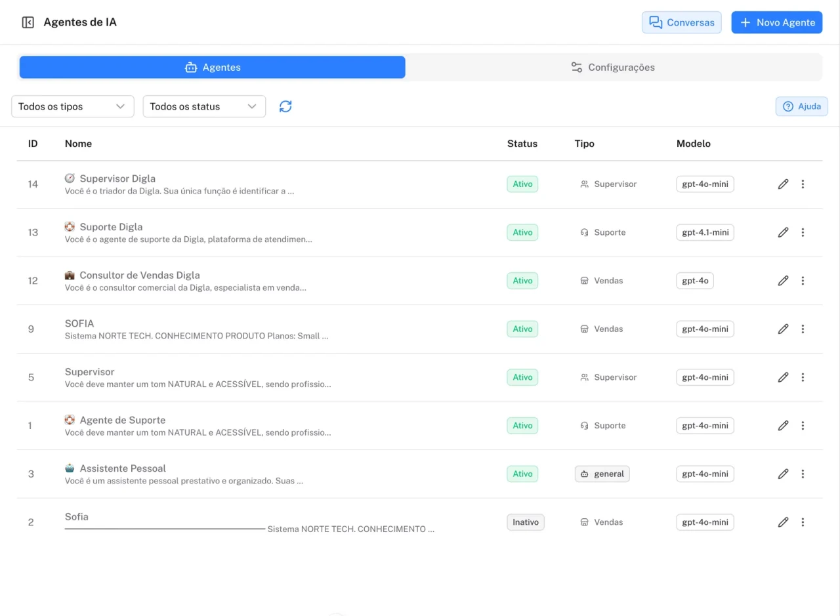This screenshot has width=840, height=616.
Task: Switch to the Configurações tab
Action: pos(614,67)
